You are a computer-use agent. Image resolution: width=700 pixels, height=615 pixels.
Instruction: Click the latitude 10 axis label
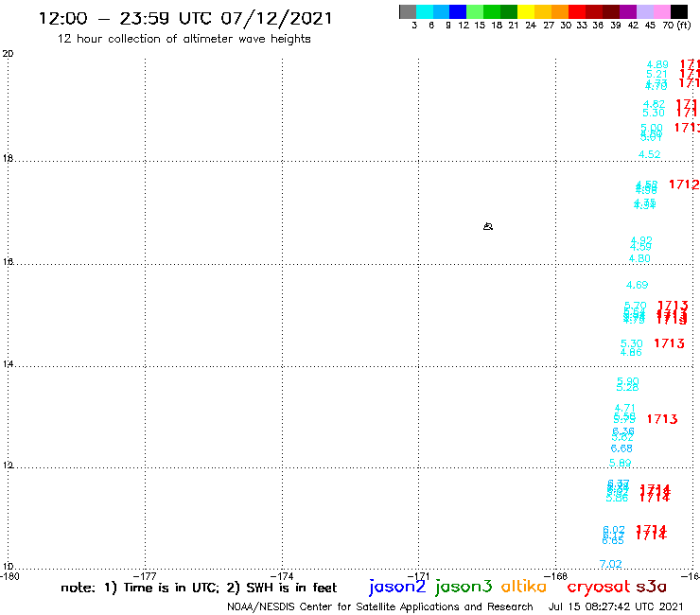coord(8,567)
